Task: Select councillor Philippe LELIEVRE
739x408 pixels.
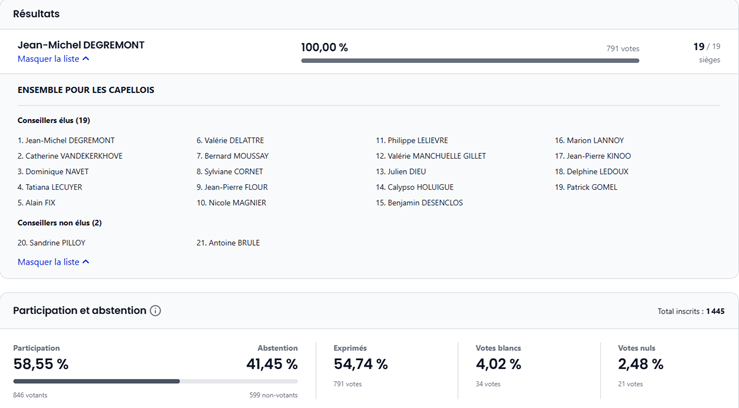Action: pyautogui.click(x=411, y=141)
